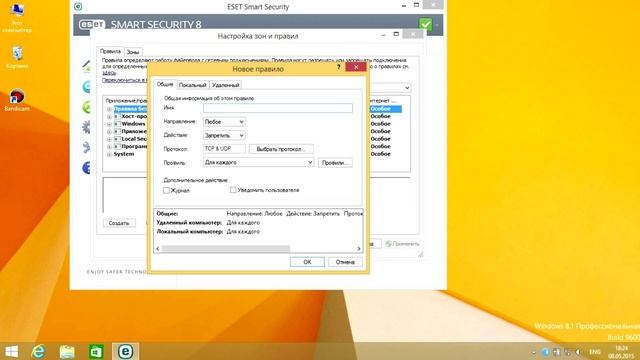Click the summary pane scroll left arrow

point(158,249)
